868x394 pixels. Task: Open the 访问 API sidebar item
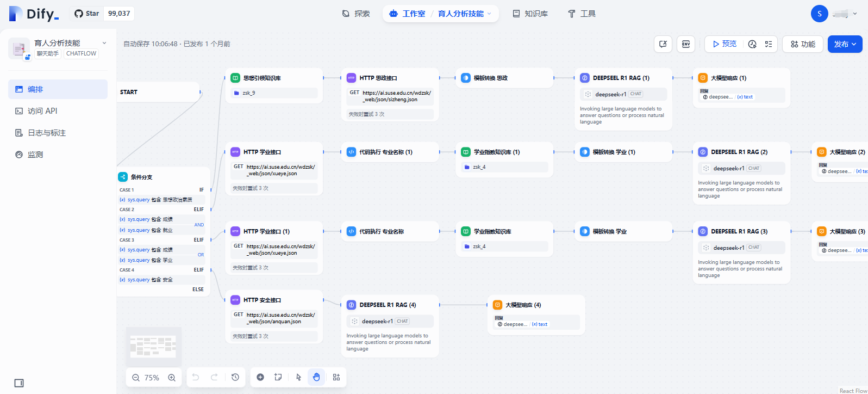42,111
